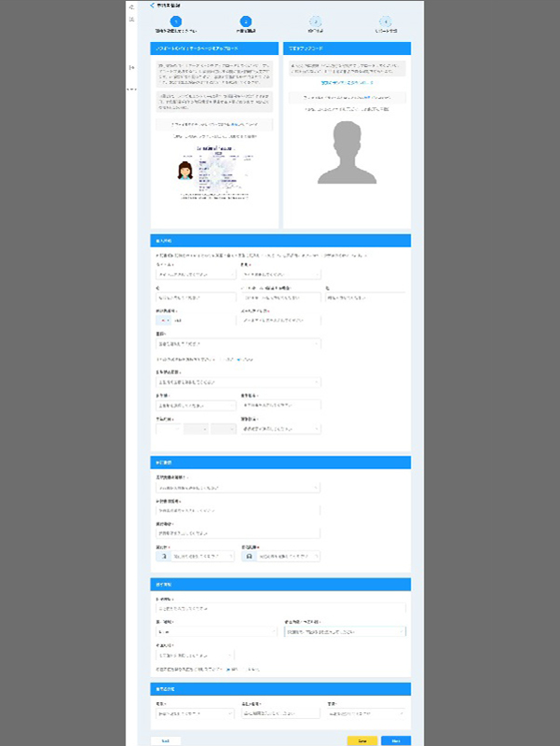Click the grey silhouette photo placeholder
560x746 pixels.
347,152
